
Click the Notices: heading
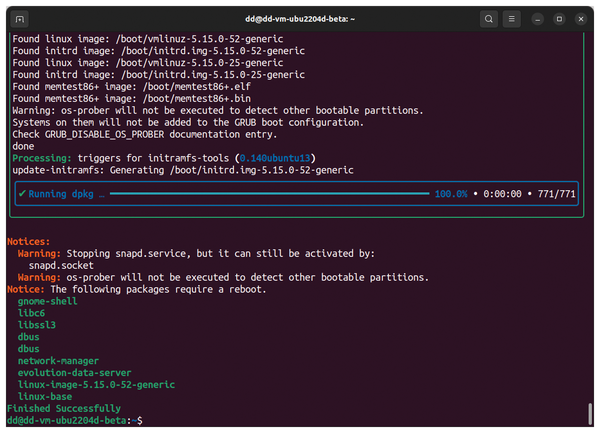[28, 241]
